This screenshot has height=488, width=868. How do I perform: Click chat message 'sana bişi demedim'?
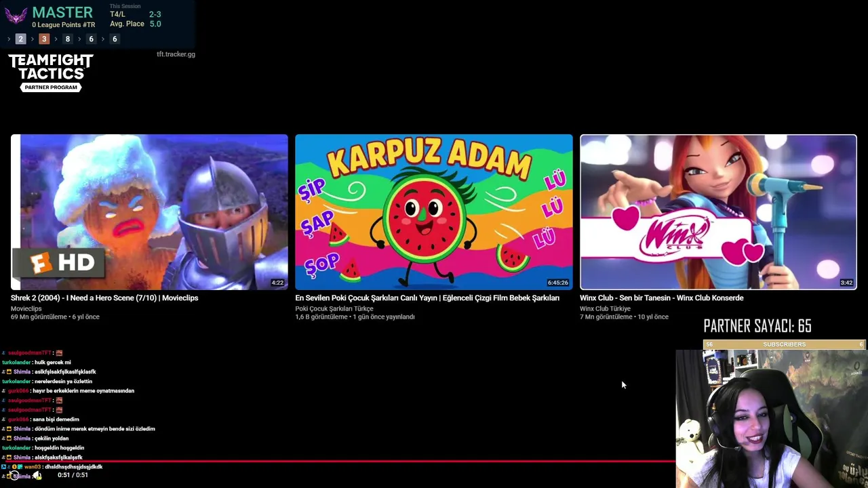click(x=56, y=420)
